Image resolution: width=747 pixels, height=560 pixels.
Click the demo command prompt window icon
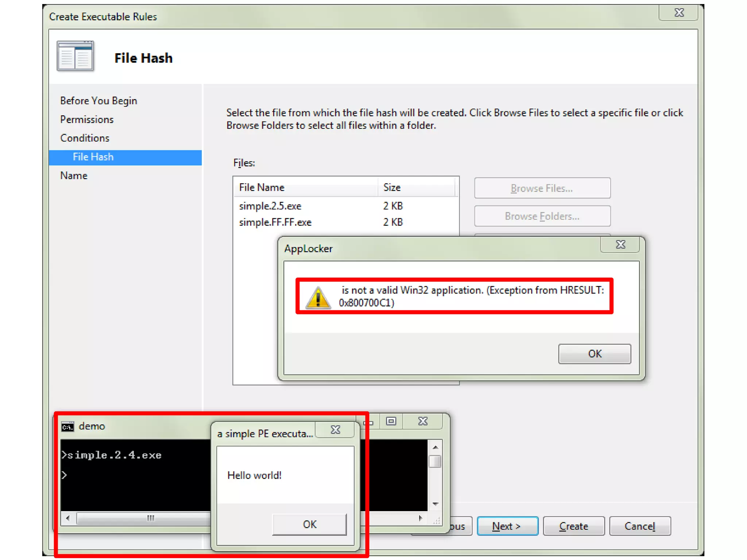click(68, 426)
